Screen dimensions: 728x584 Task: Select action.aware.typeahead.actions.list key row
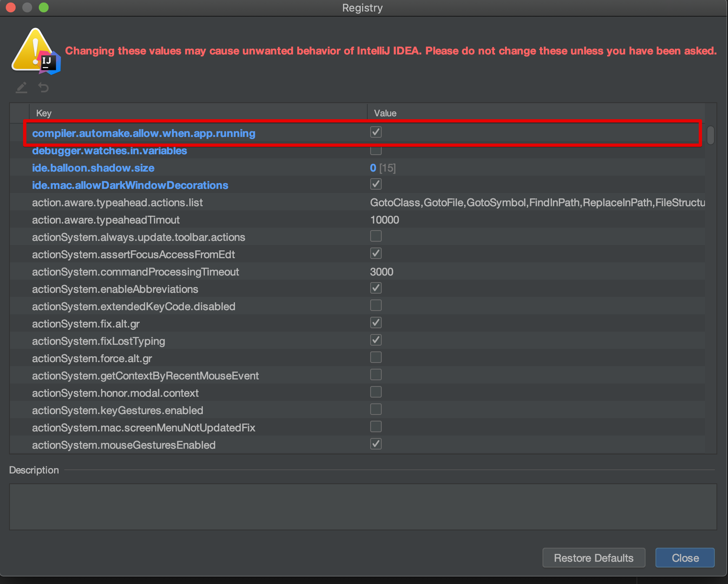(357, 203)
